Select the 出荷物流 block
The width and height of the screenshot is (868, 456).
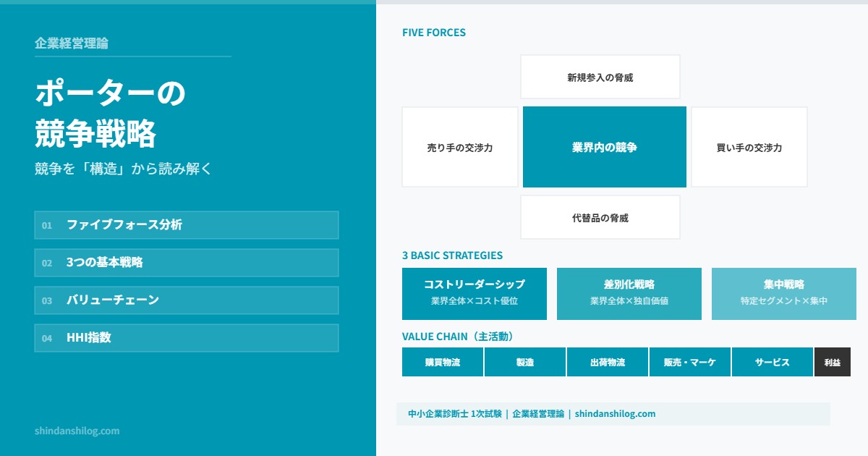[x=608, y=362]
